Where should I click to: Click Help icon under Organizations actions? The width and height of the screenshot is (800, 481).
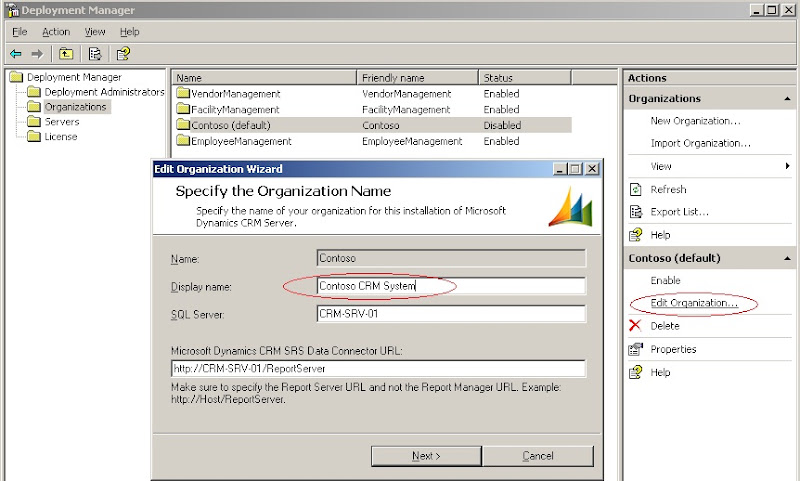click(636, 235)
